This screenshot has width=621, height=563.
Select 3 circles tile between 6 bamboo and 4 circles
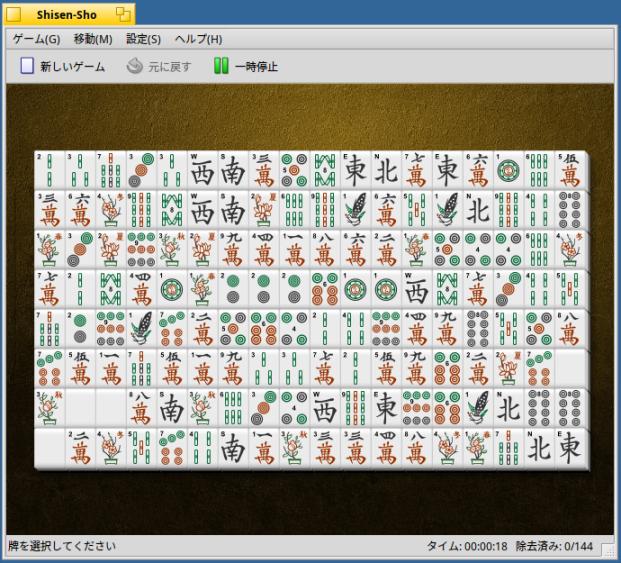click(263, 408)
